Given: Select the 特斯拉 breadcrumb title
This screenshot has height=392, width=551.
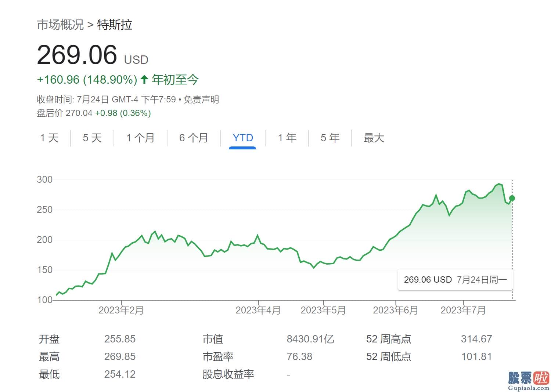Looking at the screenshot, I should 115,25.
